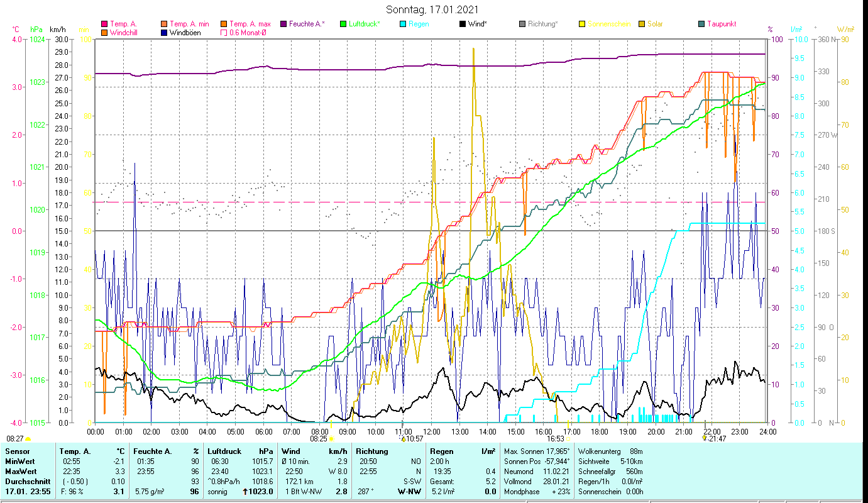Image resolution: width=868 pixels, height=503 pixels.
Task: Click the l/m² axis unit label at top right
Action: (x=796, y=30)
